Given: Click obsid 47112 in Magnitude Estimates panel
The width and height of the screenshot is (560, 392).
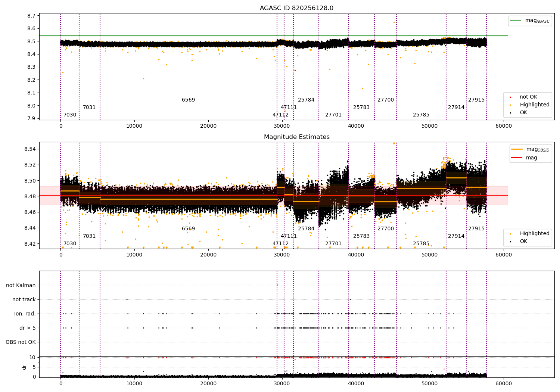Looking at the screenshot, I should tap(281, 244).
